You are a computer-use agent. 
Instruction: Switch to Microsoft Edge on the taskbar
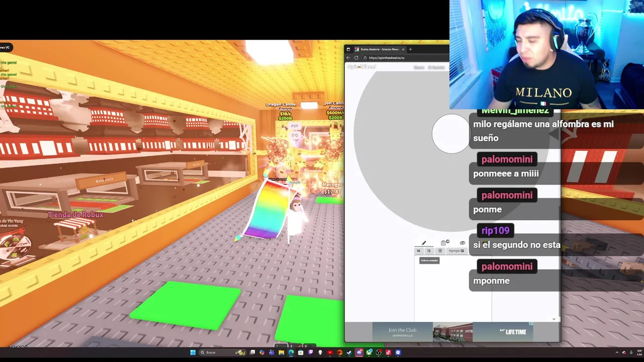point(291,352)
